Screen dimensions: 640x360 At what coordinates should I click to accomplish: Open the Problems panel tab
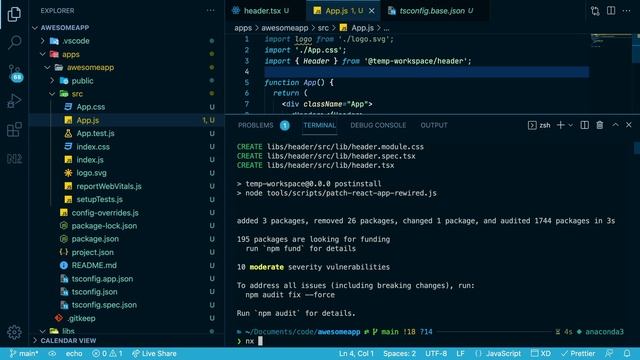pos(264,125)
